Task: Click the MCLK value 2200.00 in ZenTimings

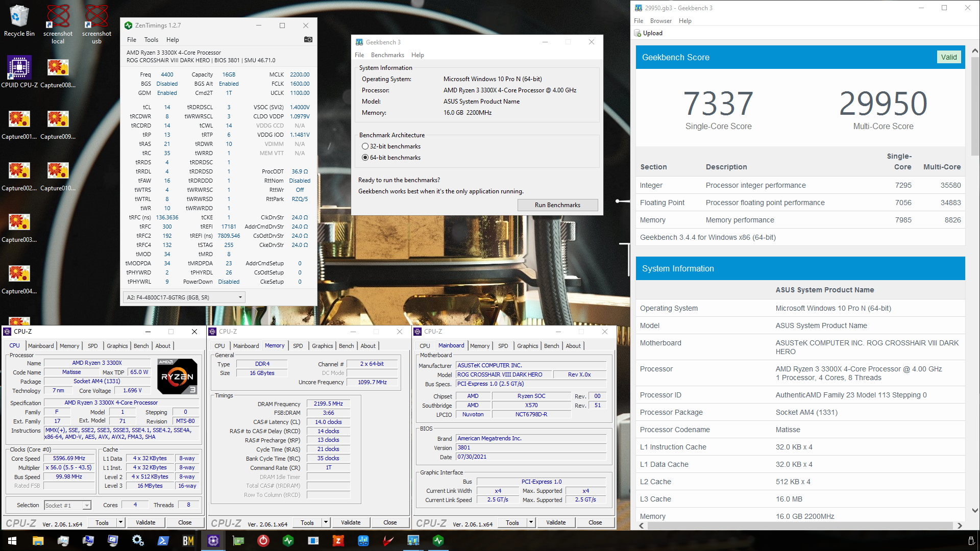Action: pos(300,74)
